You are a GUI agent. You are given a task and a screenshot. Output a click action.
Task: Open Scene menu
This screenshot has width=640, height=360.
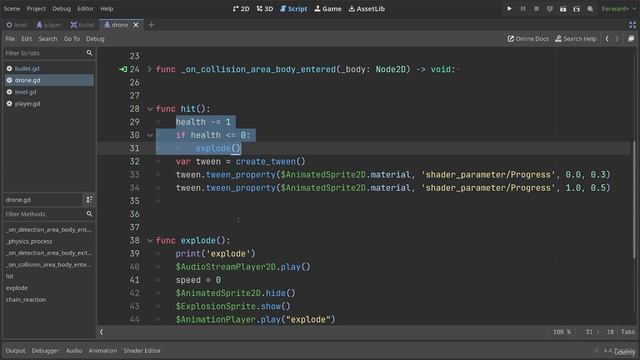[x=12, y=9]
